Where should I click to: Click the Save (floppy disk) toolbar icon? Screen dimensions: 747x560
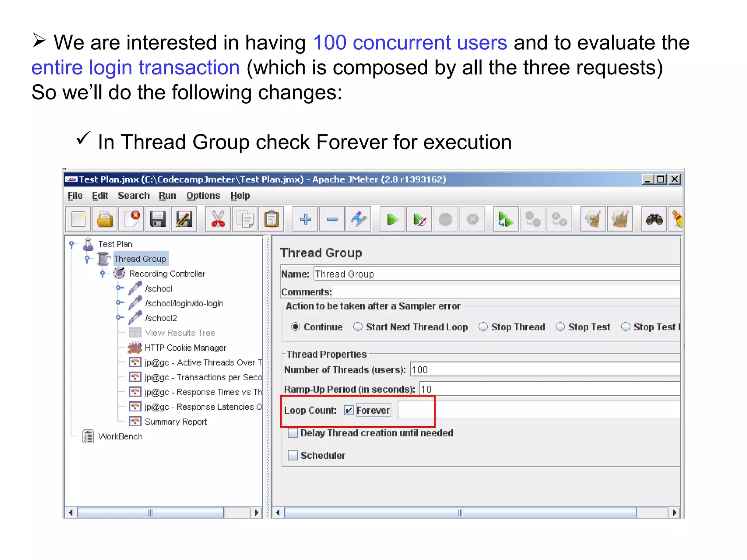pyautogui.click(x=158, y=219)
